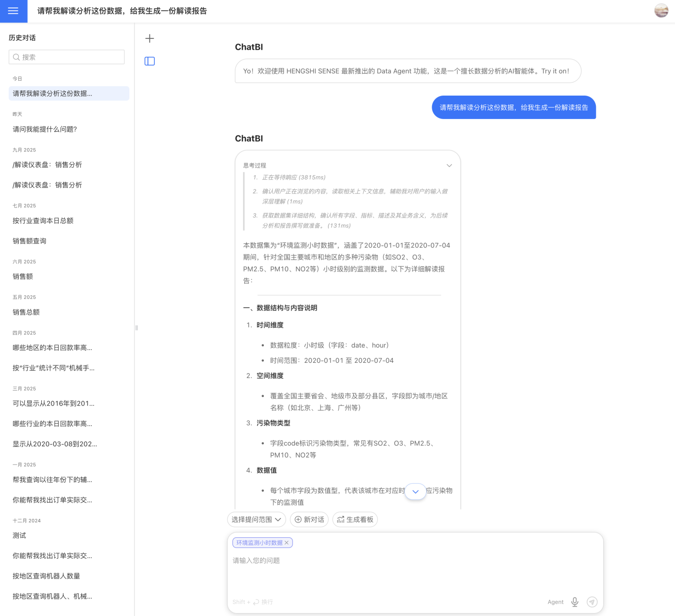This screenshot has width=675, height=616.
Task: Click the 九月 2025 group label
Action: 24,150
